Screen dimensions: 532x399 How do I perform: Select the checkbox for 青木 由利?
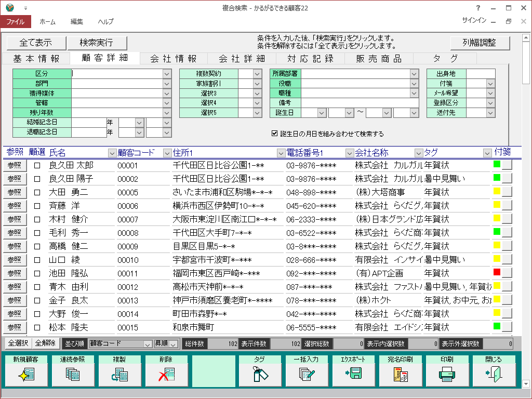click(x=37, y=287)
